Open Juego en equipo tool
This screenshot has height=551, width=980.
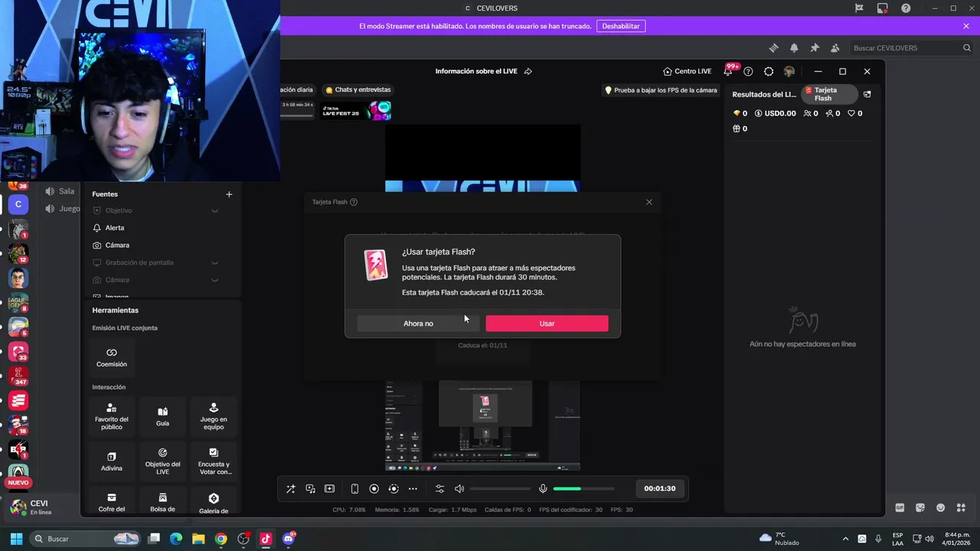click(214, 416)
